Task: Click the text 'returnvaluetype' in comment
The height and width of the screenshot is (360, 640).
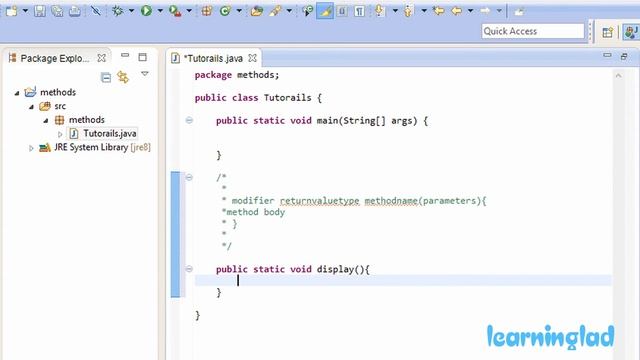Action: (320, 201)
